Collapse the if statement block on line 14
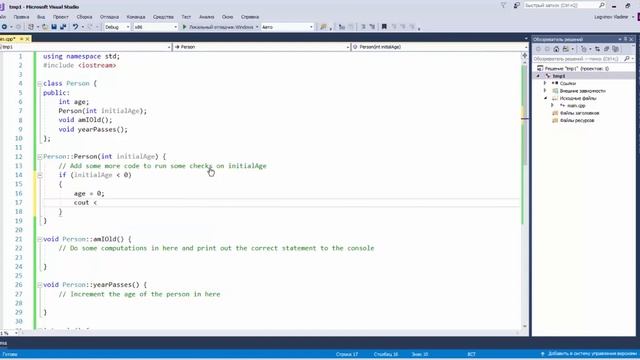 pyautogui.click(x=40, y=175)
